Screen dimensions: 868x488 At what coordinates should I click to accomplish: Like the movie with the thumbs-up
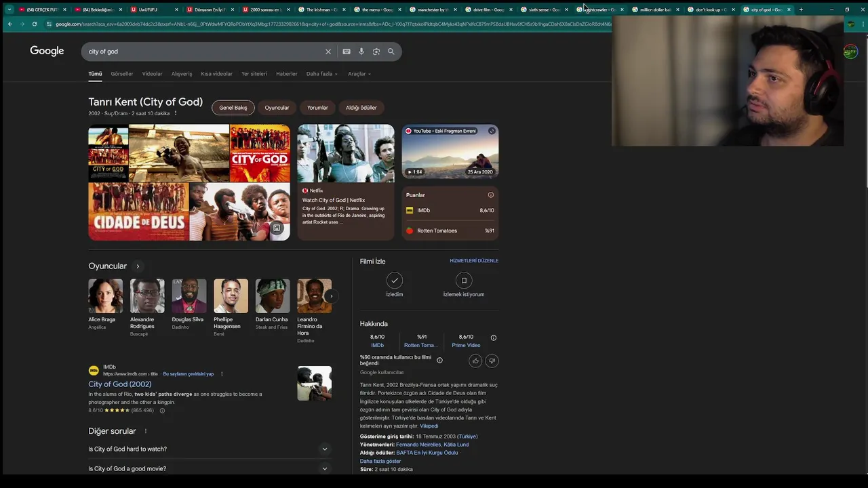click(x=475, y=361)
